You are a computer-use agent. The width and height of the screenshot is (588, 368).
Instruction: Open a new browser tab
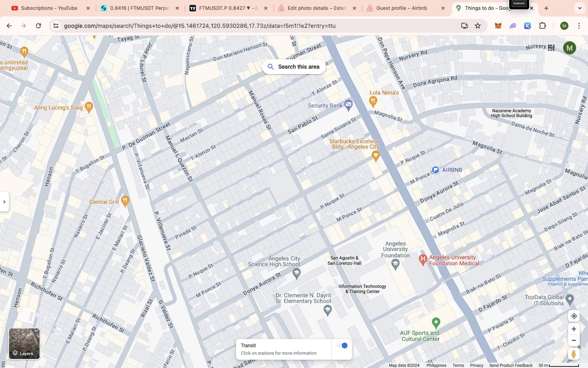pos(546,8)
